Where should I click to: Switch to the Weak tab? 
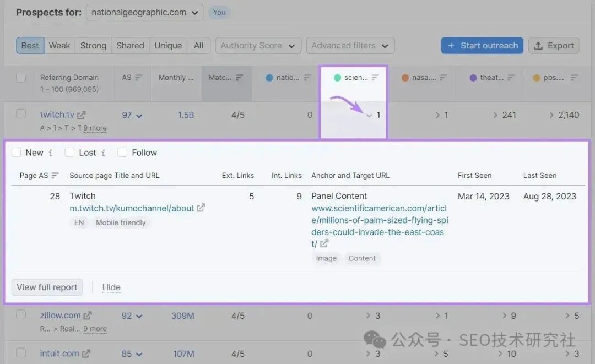coord(59,46)
